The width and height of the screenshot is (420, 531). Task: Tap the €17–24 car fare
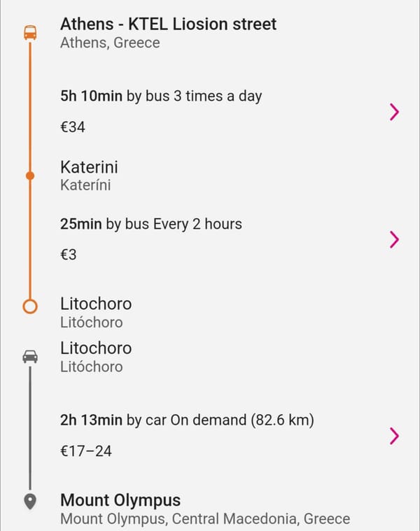[x=85, y=451]
